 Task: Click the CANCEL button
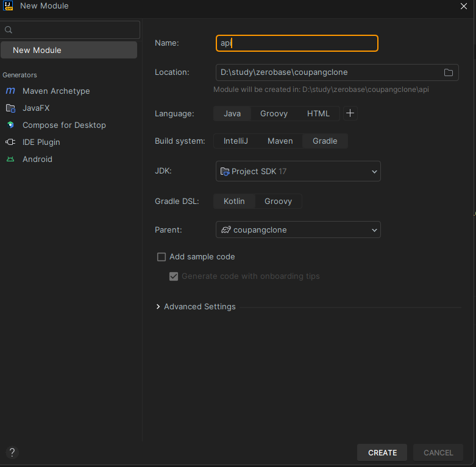point(438,452)
